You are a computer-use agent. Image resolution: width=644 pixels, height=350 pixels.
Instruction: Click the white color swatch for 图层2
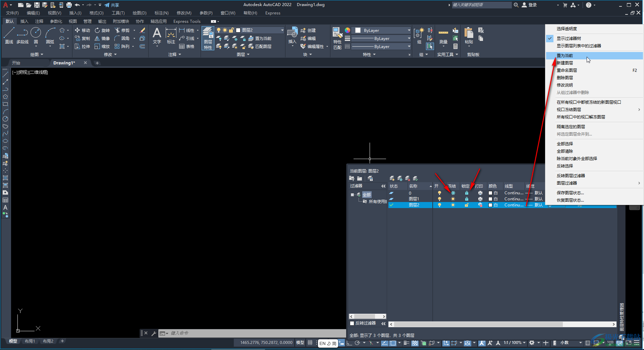click(x=490, y=205)
